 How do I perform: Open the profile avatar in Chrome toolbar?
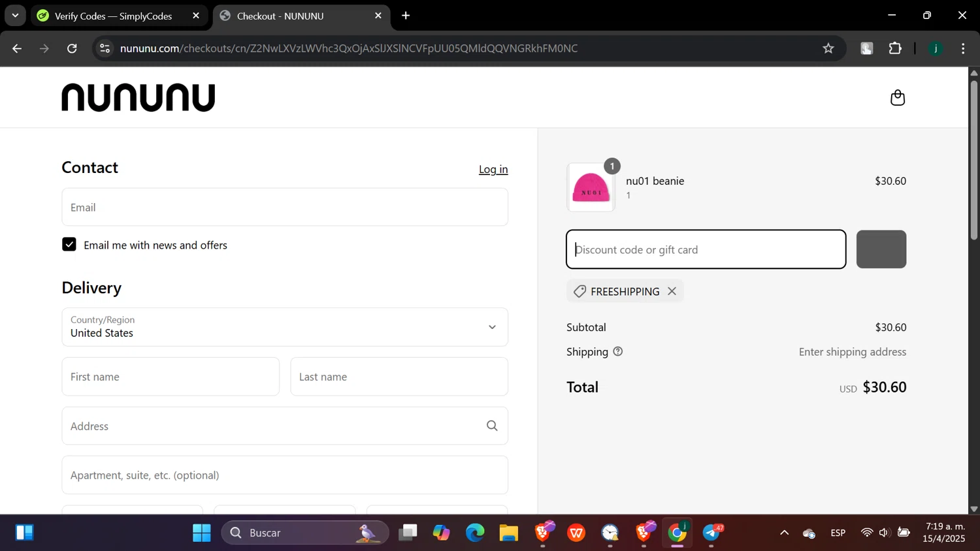click(936, 48)
